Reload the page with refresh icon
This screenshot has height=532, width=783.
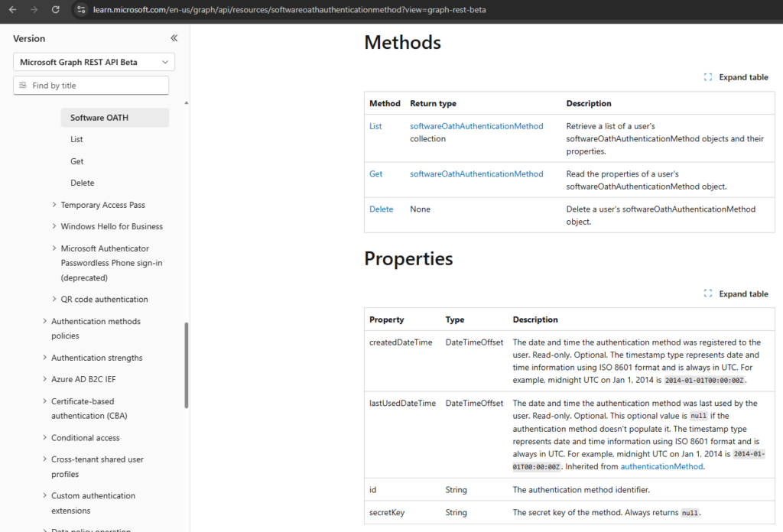[x=55, y=9]
